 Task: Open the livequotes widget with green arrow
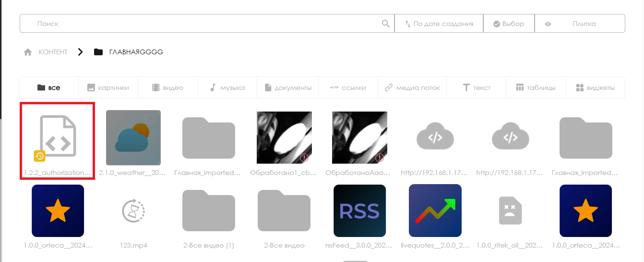click(435, 211)
